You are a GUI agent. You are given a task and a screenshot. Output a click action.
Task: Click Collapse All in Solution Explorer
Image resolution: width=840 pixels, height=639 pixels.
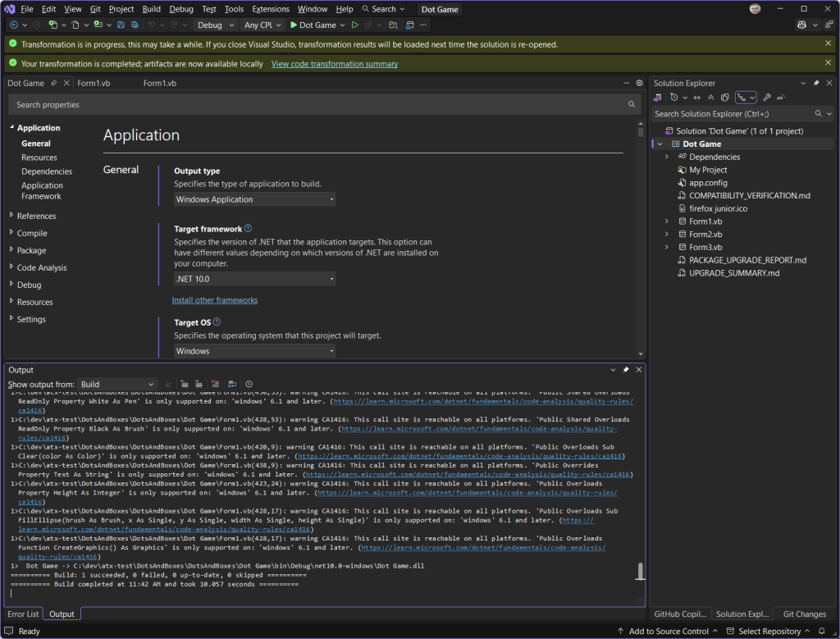pyautogui.click(x=710, y=98)
